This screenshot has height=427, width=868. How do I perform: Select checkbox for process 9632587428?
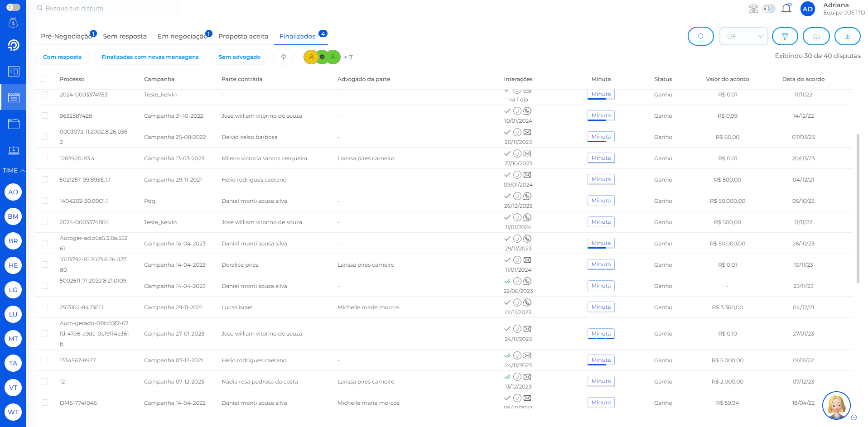pos(45,115)
